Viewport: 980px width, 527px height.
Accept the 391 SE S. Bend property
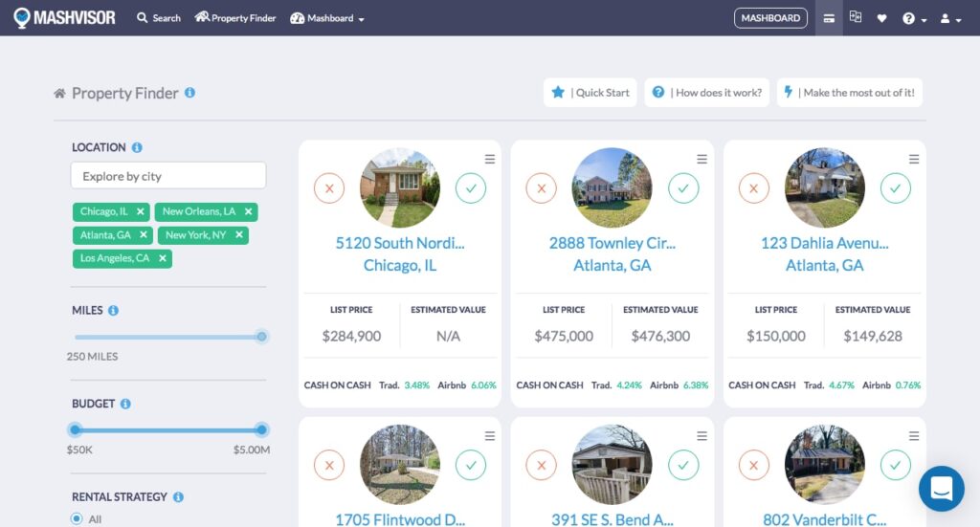(683, 465)
